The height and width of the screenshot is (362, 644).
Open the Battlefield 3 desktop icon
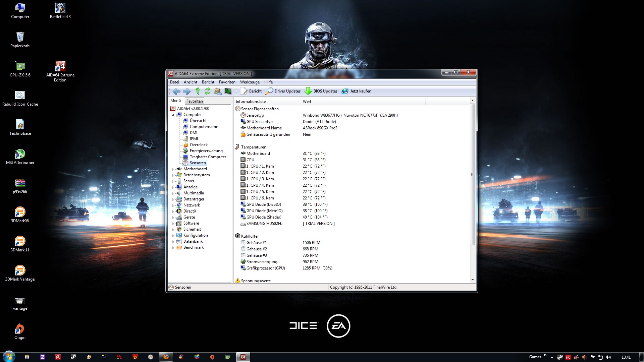[60, 11]
